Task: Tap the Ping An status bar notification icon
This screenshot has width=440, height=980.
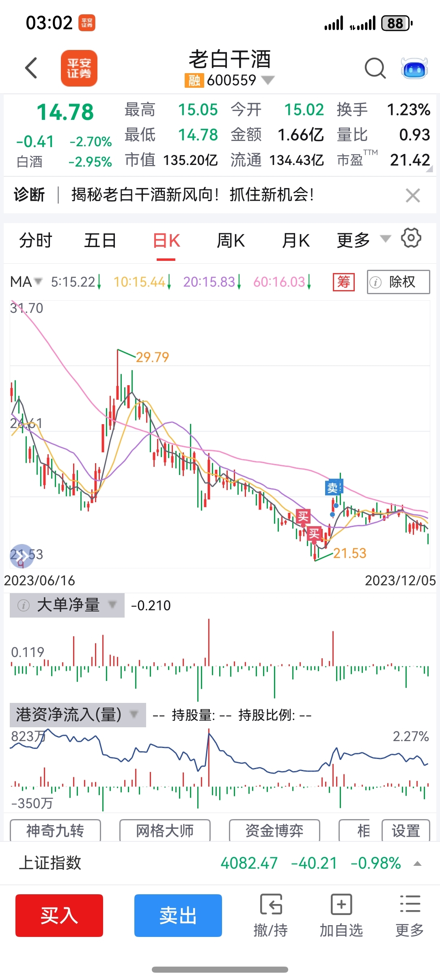Action: 87,23
